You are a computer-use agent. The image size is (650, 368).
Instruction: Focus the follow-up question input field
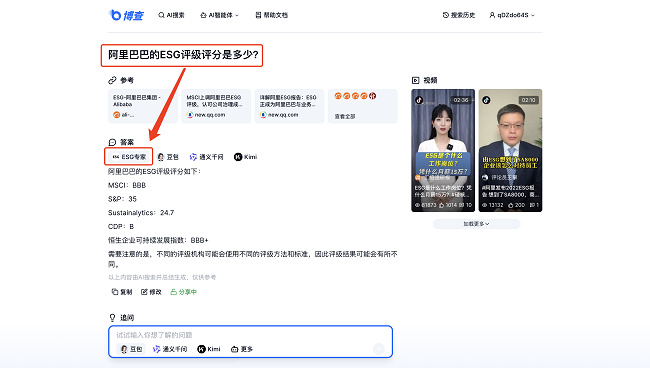point(250,335)
